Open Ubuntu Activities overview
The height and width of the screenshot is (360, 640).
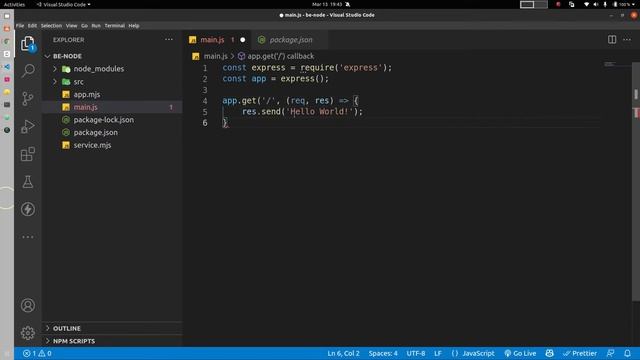[x=14, y=4]
